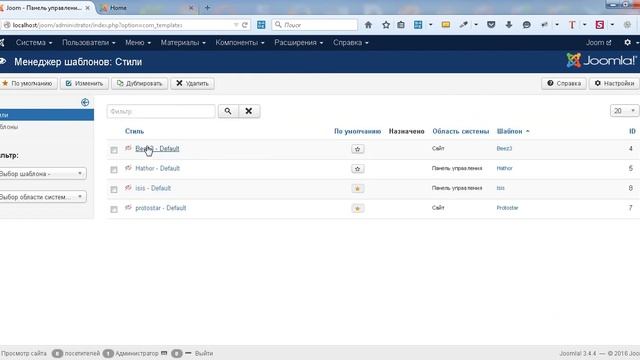Open the list limit dropdown showing 20
The width and height of the screenshot is (640, 360).
point(624,111)
